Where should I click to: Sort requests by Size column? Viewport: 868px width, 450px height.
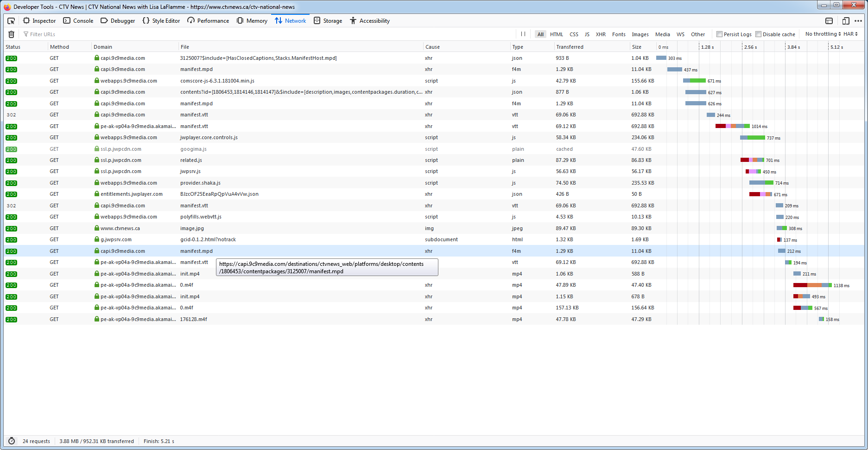click(x=643, y=47)
